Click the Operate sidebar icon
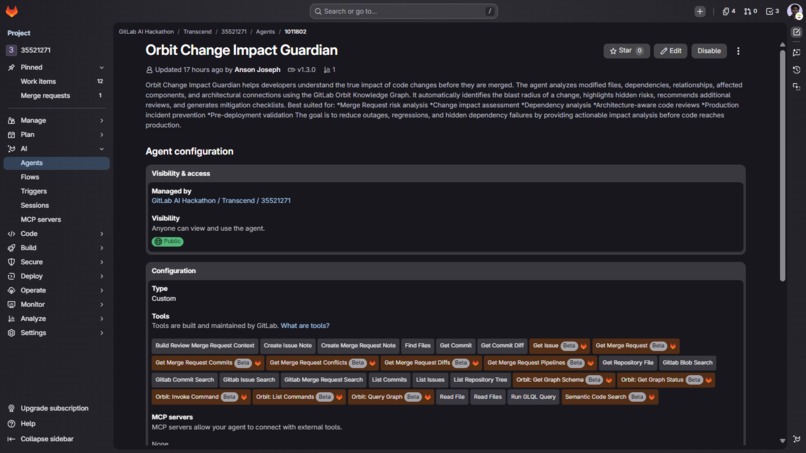806x453 pixels. [11, 291]
